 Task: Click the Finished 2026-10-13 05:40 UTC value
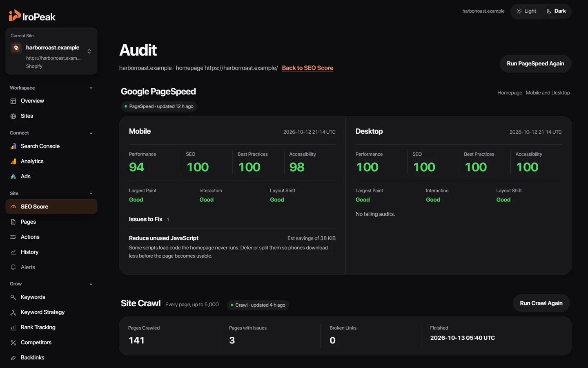[x=462, y=338]
